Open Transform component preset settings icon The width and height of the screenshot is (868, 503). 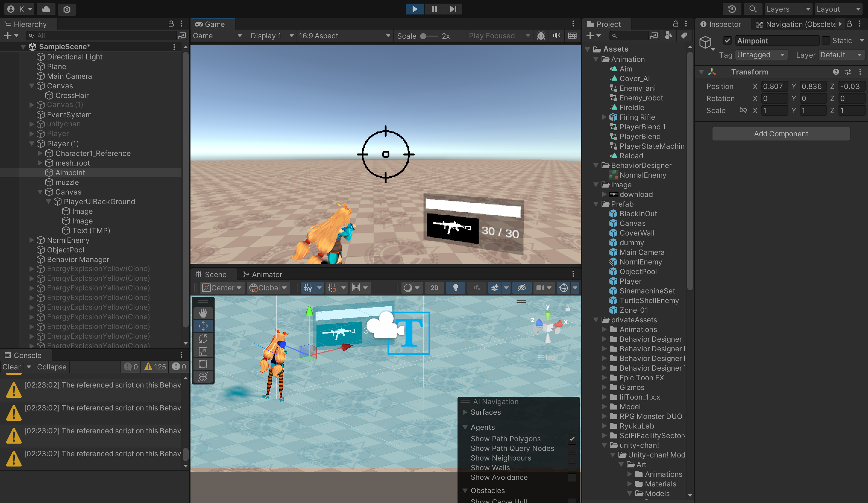(848, 72)
